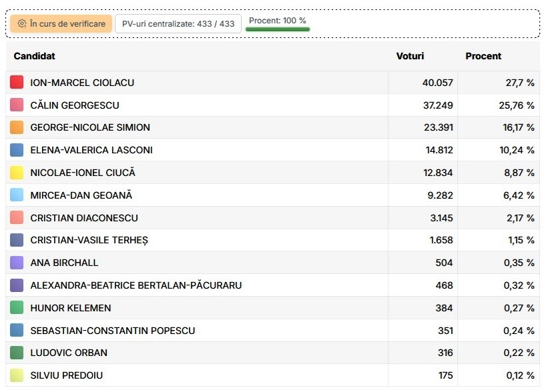Click orange swatch beside George-Nicolae Simion
Screen dimensions: 546x392
[x=17, y=127]
